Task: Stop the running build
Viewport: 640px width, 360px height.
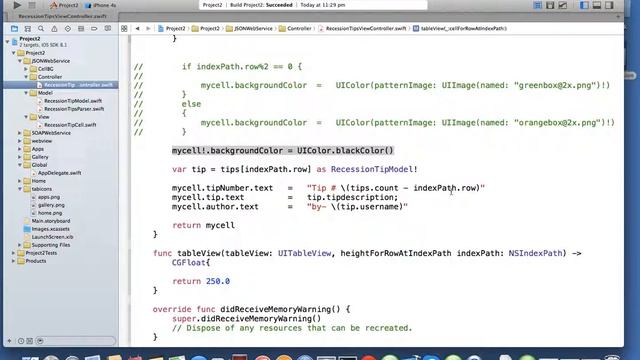Action: tap(32, 5)
